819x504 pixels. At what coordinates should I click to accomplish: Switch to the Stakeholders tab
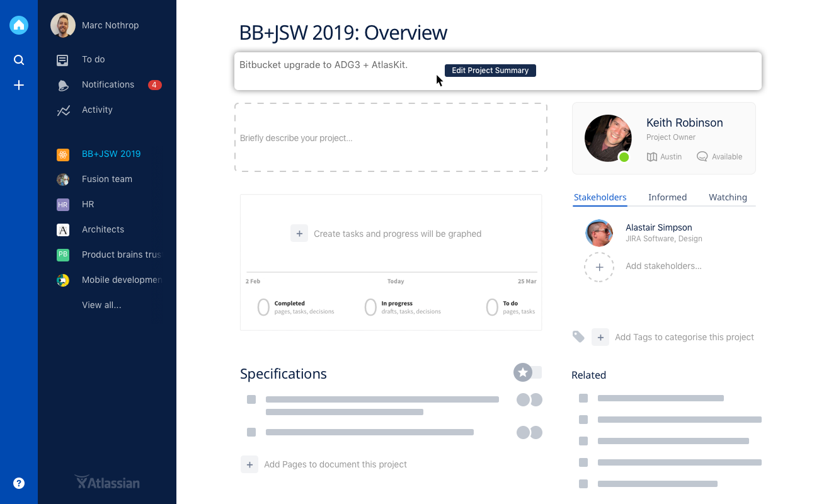coord(600,197)
